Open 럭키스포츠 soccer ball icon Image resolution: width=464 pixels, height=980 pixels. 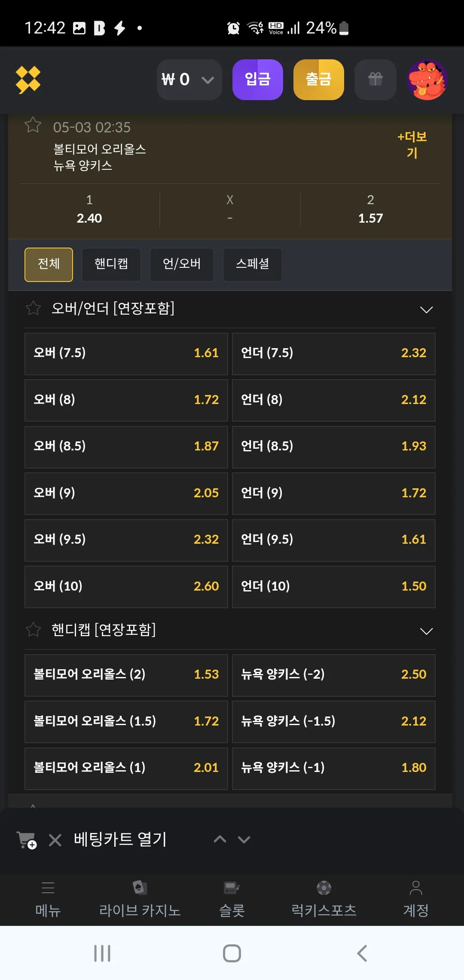coord(324,888)
